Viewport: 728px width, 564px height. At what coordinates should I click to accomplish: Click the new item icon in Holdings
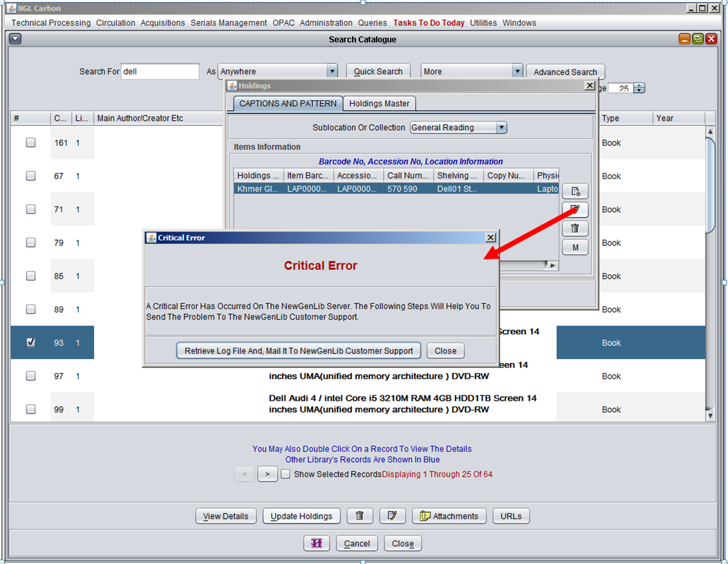pos(575,192)
